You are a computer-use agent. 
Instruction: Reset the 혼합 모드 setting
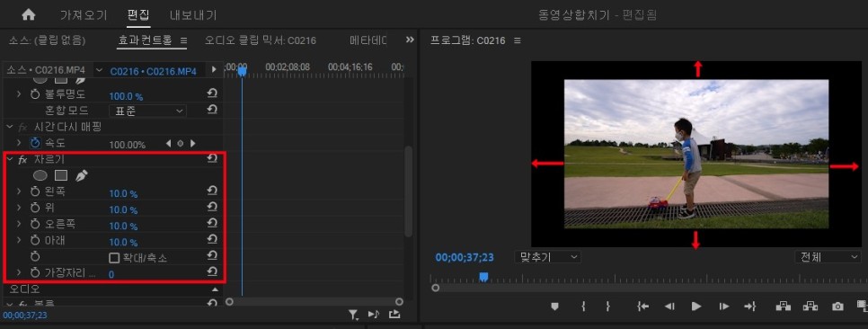click(211, 110)
